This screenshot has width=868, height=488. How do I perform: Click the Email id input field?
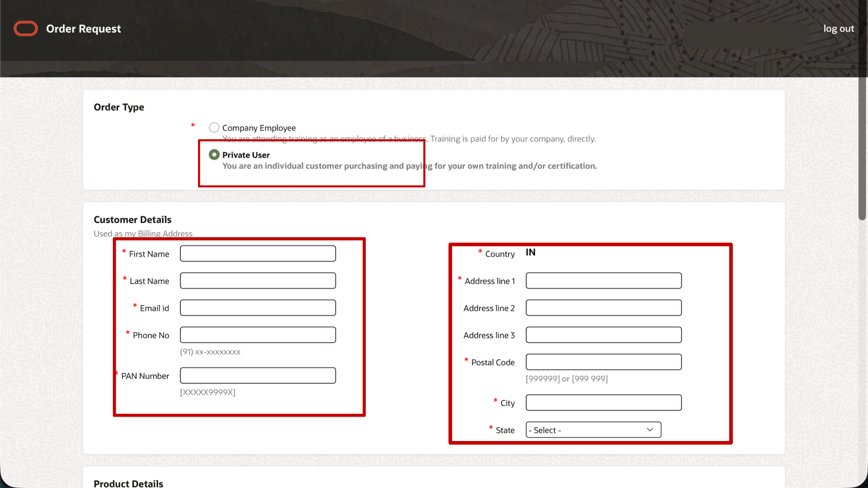257,308
